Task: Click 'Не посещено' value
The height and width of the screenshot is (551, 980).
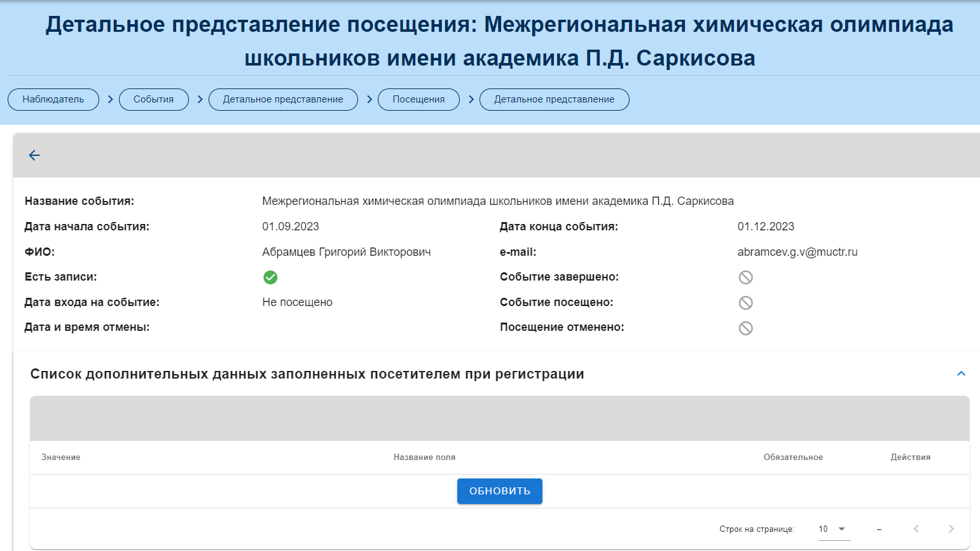Action: (298, 302)
